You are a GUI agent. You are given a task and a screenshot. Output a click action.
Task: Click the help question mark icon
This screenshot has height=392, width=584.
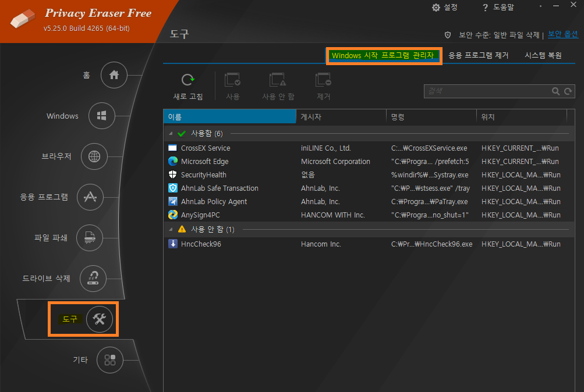[x=485, y=8]
